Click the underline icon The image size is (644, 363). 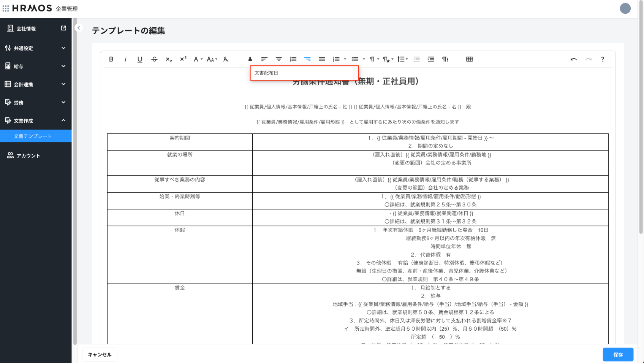point(140,59)
